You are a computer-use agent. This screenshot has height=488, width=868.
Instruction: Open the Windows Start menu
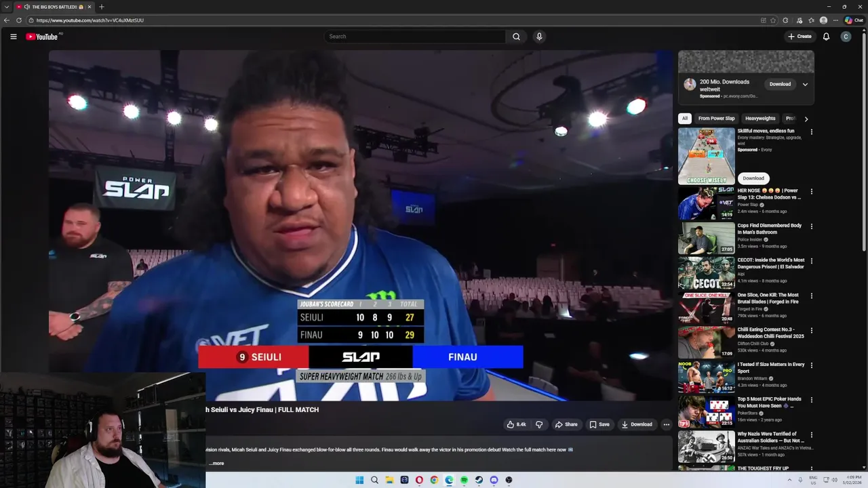tap(359, 480)
